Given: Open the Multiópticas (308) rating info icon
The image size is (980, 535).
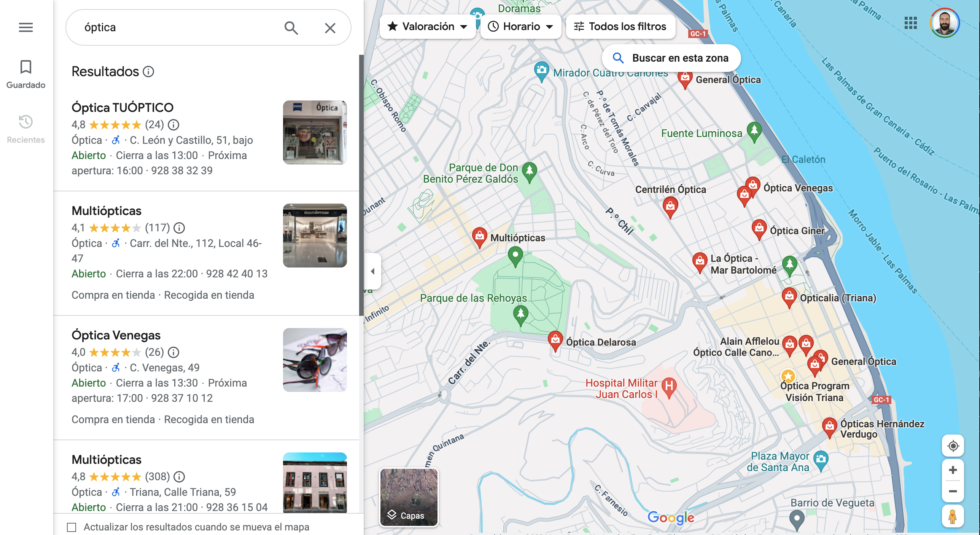Looking at the screenshot, I should pos(179,477).
